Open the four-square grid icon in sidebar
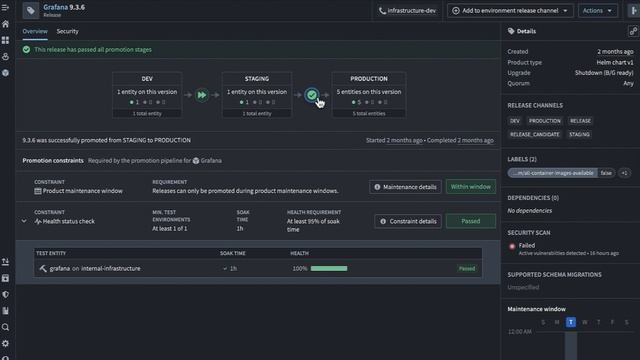The width and height of the screenshot is (640, 360). pyautogui.click(x=5, y=40)
